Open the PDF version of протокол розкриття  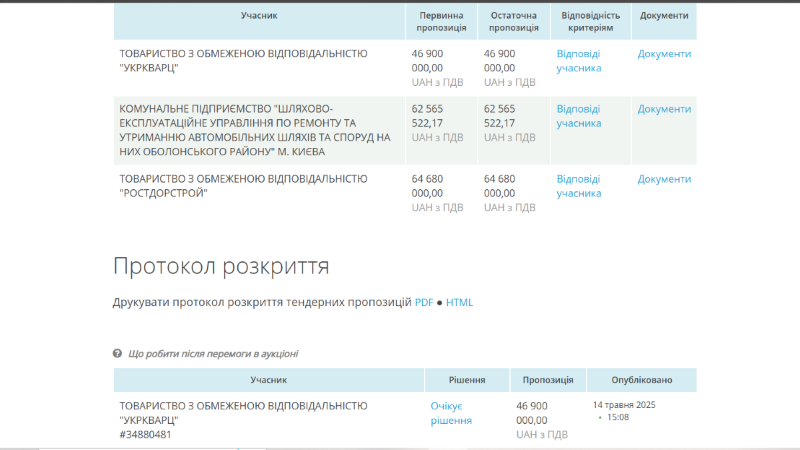(x=424, y=302)
